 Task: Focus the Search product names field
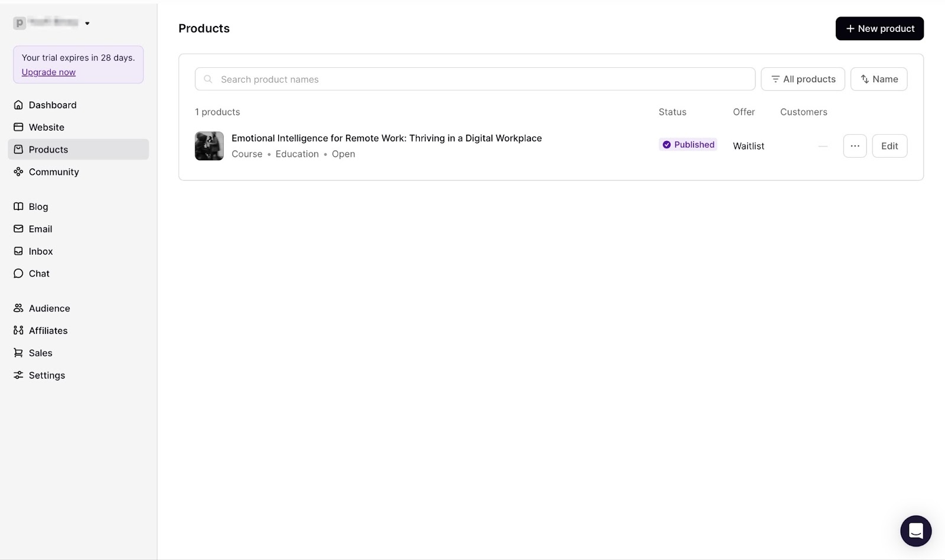click(475, 79)
